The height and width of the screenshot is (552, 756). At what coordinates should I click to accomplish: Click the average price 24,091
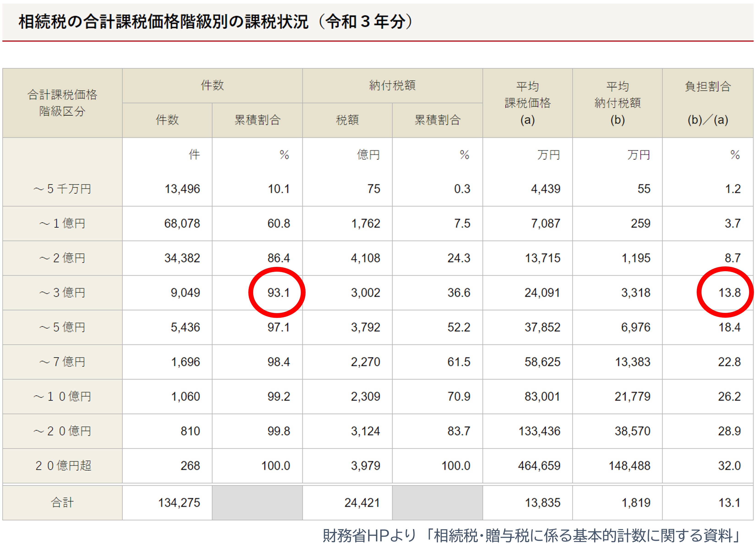pyautogui.click(x=542, y=293)
